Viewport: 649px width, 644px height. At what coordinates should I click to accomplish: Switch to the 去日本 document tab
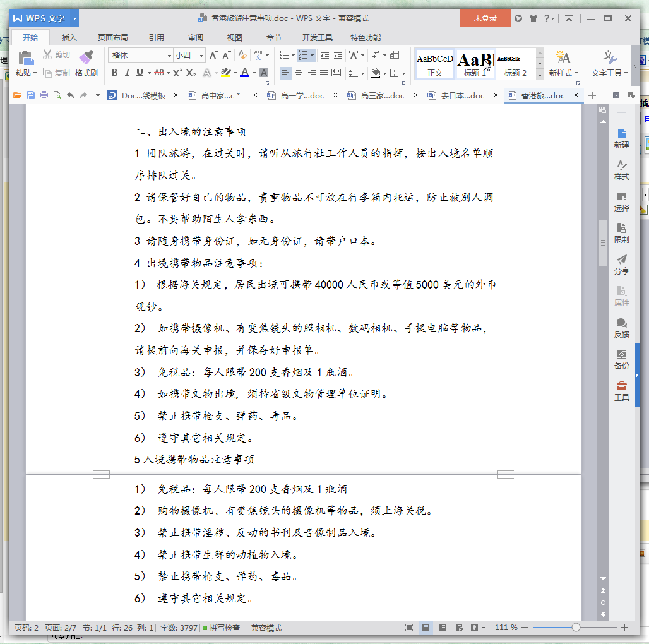[x=457, y=96]
